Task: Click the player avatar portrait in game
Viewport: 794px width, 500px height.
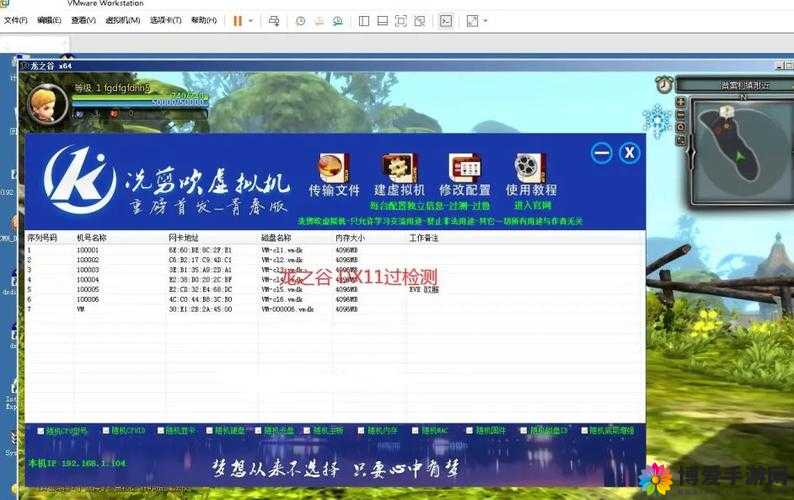Action: [47, 103]
